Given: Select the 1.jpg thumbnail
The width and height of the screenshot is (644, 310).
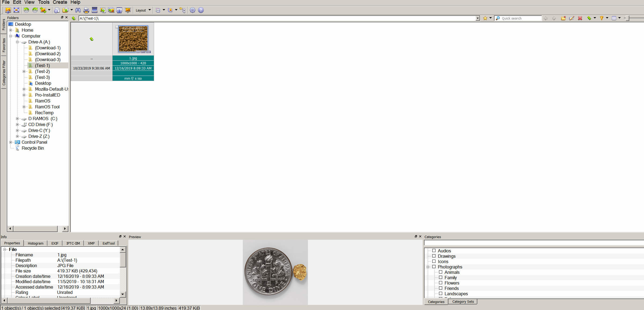Looking at the screenshot, I should 133,39.
